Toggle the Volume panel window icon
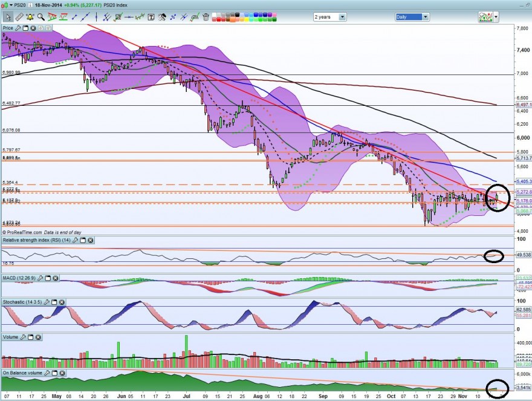Viewport: 532px width, 401px height. (x=31, y=337)
